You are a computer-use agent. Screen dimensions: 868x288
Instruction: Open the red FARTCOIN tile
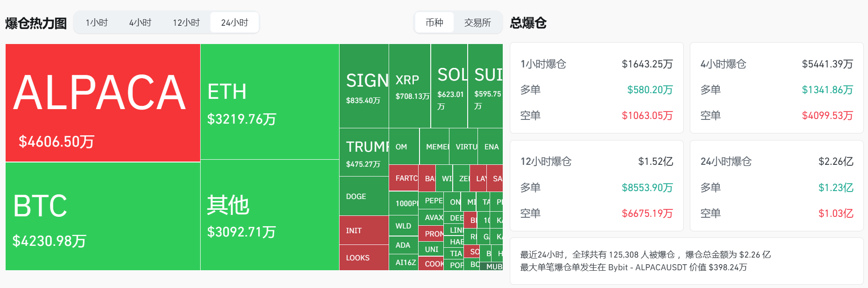point(404,178)
